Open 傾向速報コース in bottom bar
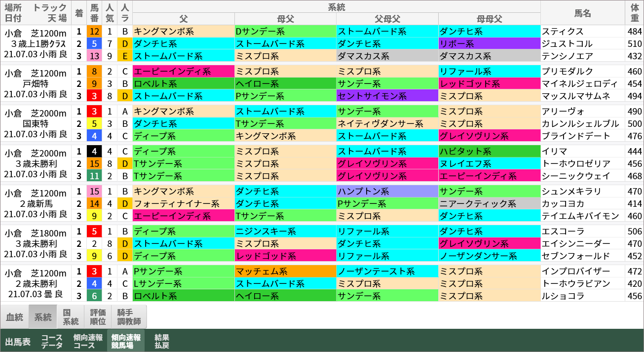Screen dimensions: 644x352 (88, 341)
